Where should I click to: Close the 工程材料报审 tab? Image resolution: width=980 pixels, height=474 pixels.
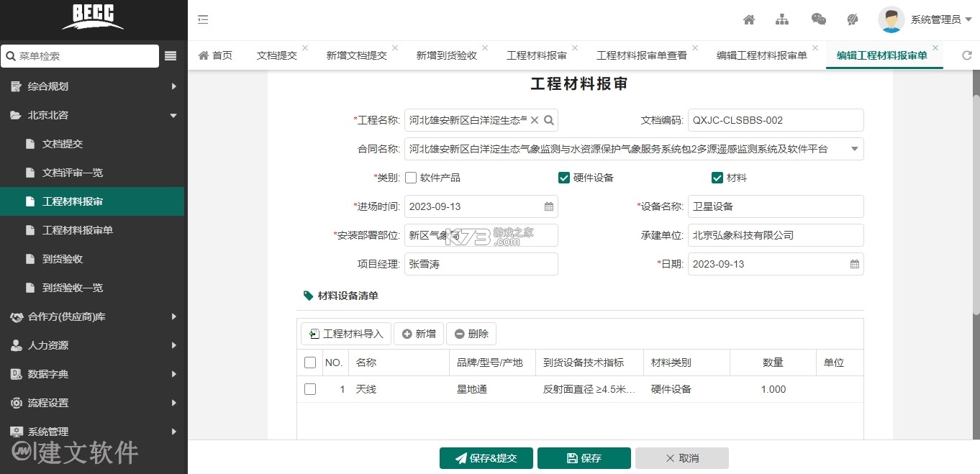click(x=575, y=48)
